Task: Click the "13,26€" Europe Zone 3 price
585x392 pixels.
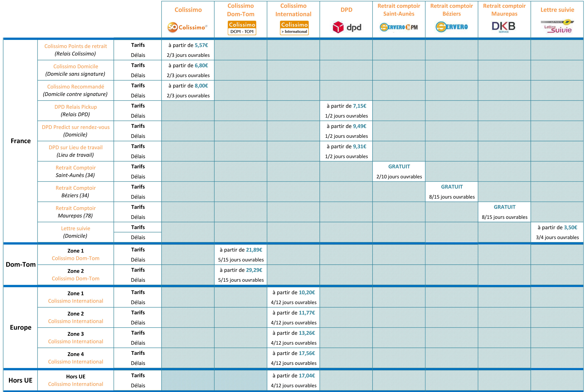Action: (307, 333)
